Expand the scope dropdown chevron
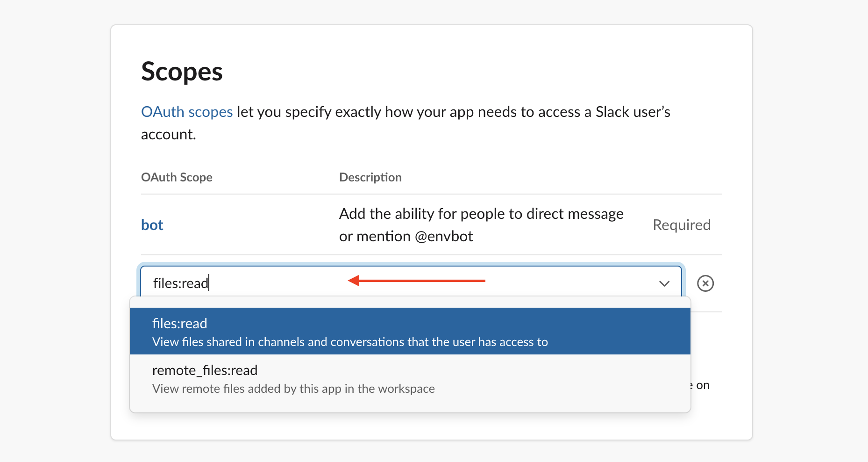 (664, 283)
